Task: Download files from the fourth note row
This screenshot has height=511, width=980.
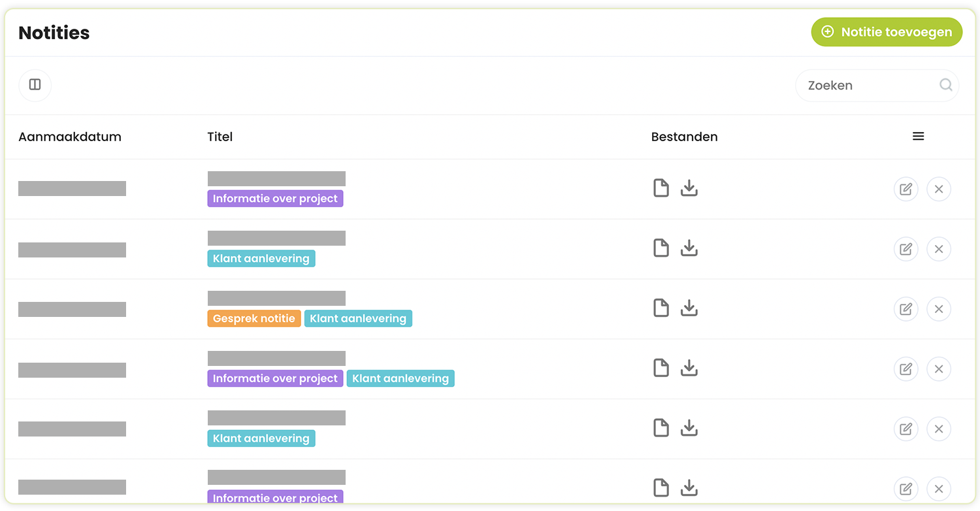Action: [x=689, y=368]
